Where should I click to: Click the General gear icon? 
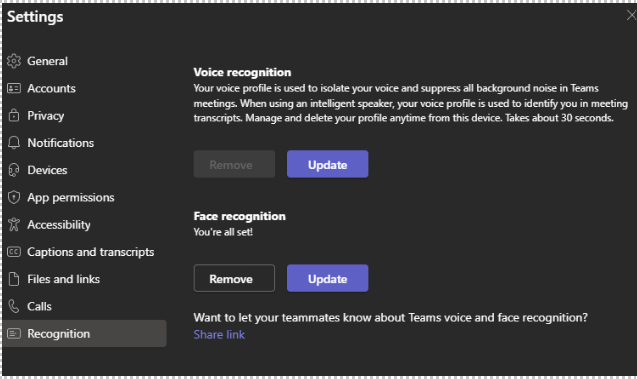tap(14, 61)
